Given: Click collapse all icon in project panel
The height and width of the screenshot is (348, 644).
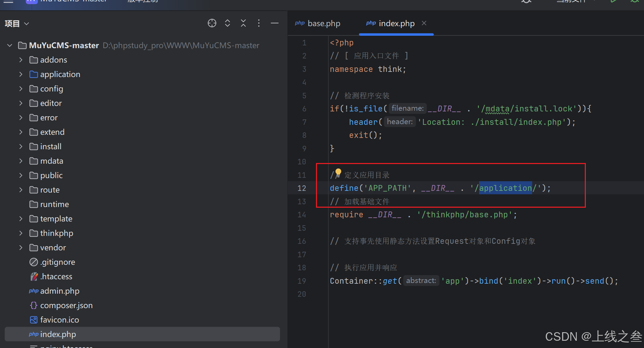Looking at the screenshot, I should click(x=243, y=23).
